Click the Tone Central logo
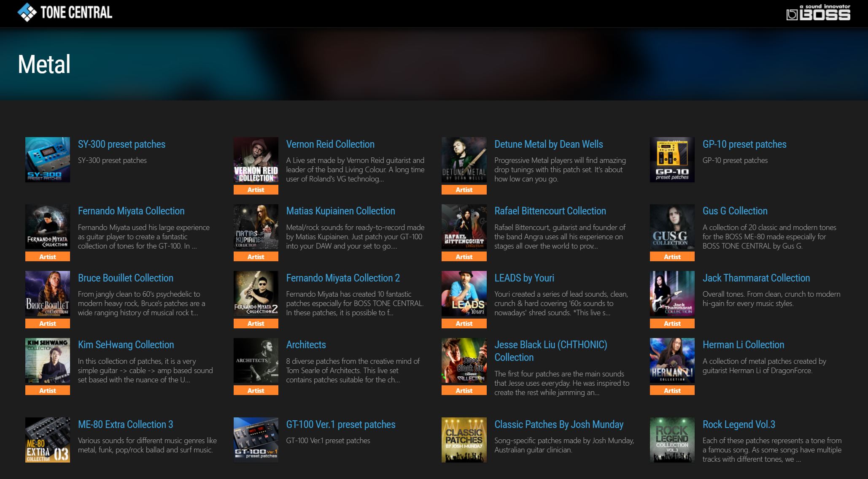This screenshot has width=868, height=479. (x=65, y=12)
